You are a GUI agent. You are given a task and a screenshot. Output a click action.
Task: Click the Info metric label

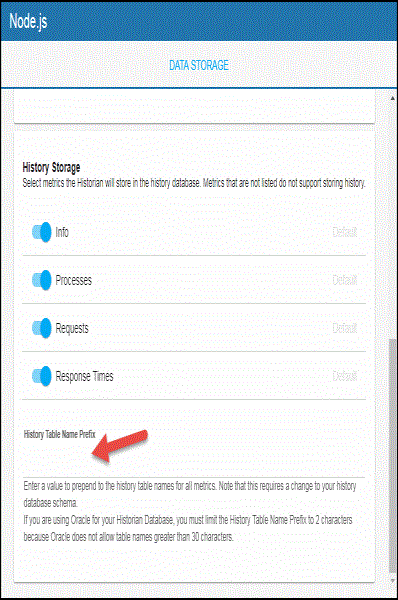point(62,232)
